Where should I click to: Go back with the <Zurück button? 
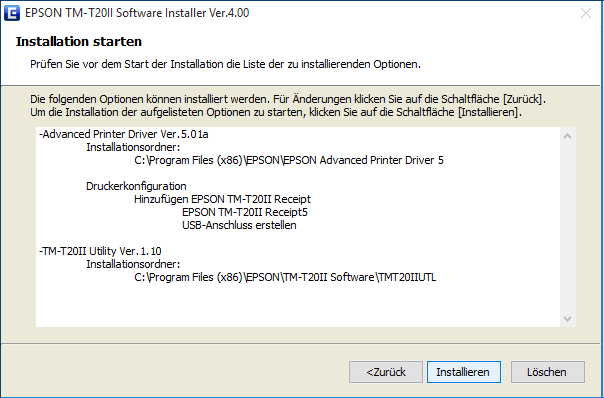tap(386, 372)
